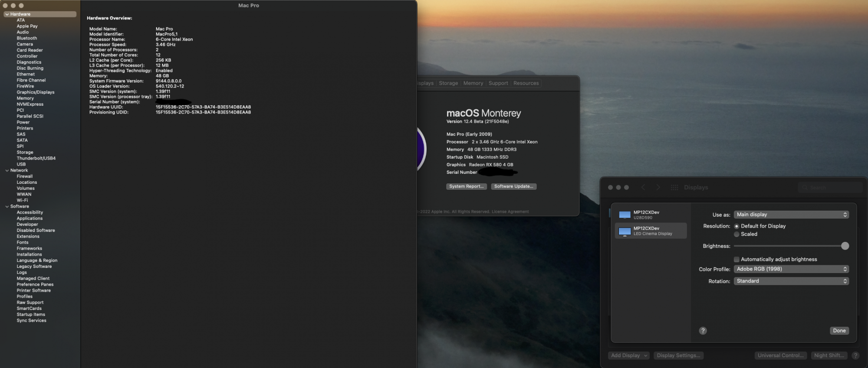This screenshot has width=868, height=368.
Task: Select Legacy Software in the sidebar
Action: 34,267
